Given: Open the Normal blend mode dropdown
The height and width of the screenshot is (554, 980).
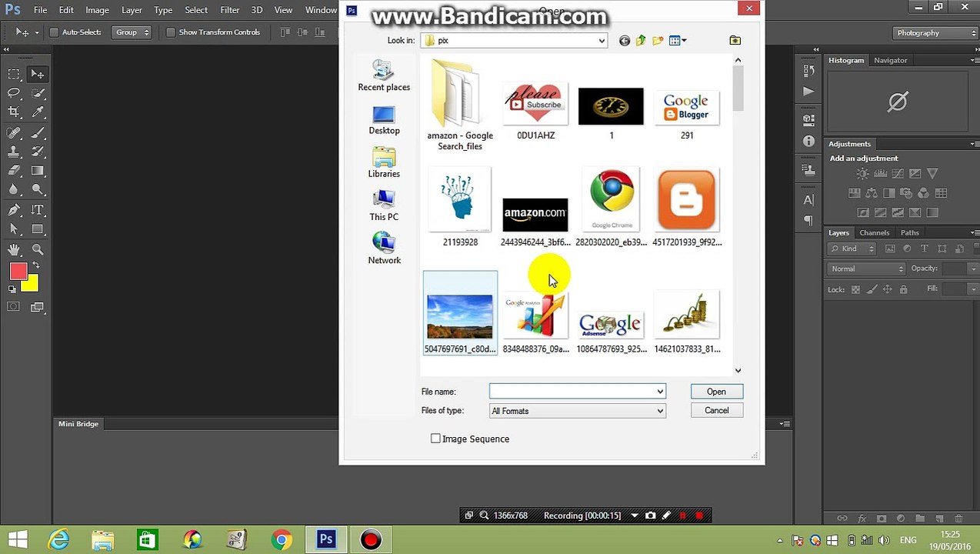Looking at the screenshot, I should point(867,269).
